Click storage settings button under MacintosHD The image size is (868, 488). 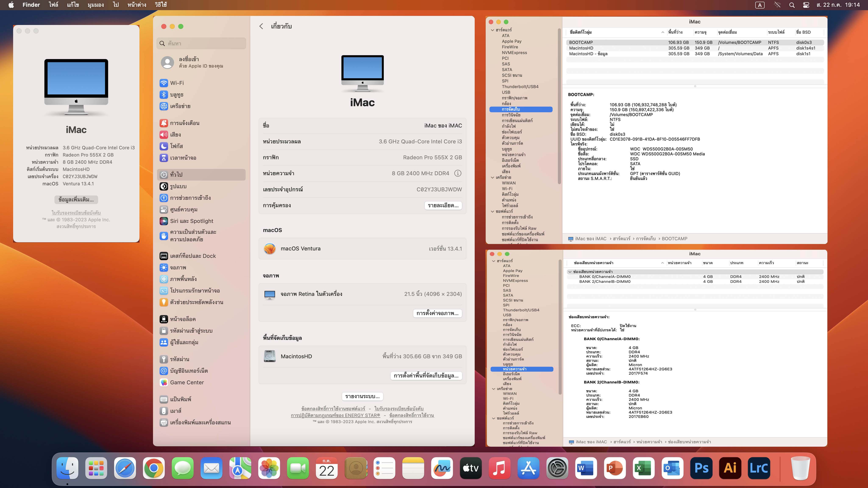(426, 376)
